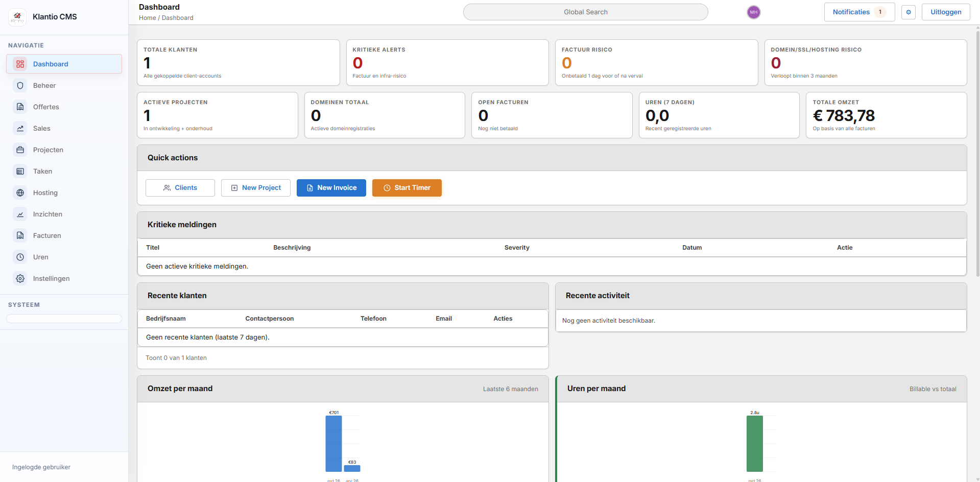The image size is (980, 482).
Task: Open the Factuur Risico stat card
Action: pyautogui.click(x=657, y=63)
